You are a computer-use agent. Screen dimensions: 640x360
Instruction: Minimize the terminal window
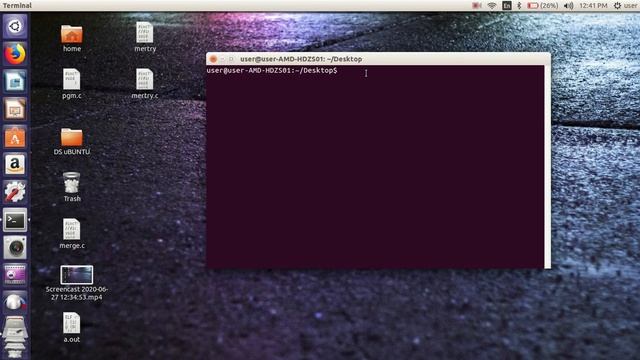click(x=222, y=59)
